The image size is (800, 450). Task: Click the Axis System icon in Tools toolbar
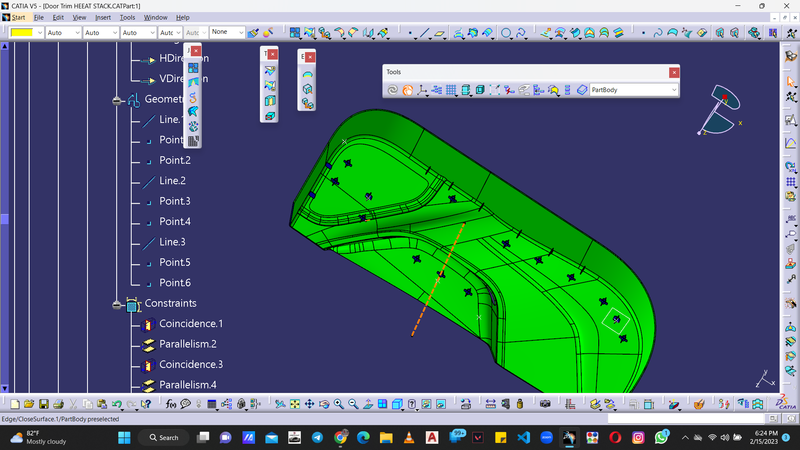click(x=423, y=90)
